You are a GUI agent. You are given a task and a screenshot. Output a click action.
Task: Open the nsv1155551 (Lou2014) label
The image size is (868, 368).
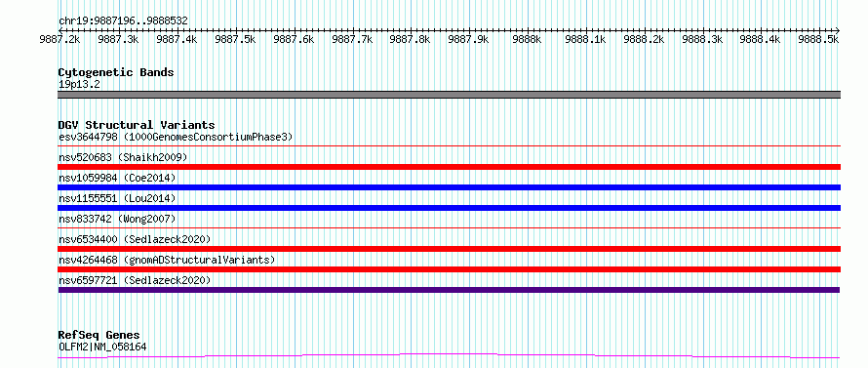(117, 198)
